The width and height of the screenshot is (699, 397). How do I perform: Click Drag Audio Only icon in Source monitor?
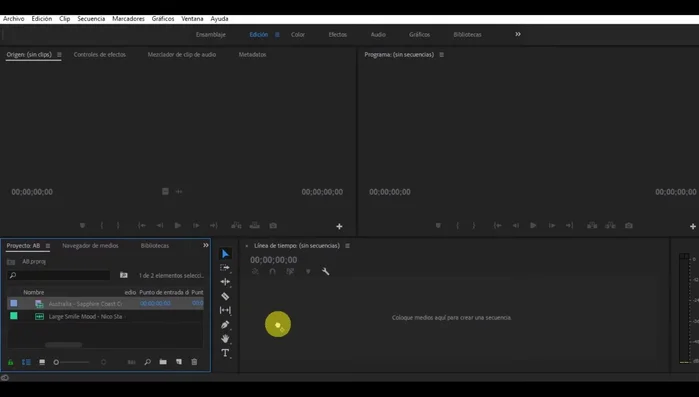click(179, 192)
